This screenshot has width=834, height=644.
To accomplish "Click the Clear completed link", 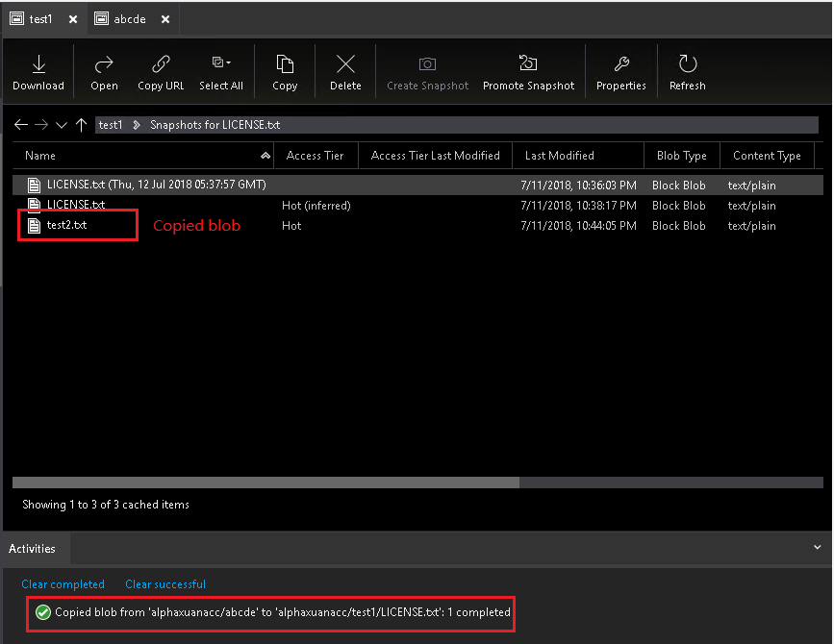I will [x=63, y=584].
